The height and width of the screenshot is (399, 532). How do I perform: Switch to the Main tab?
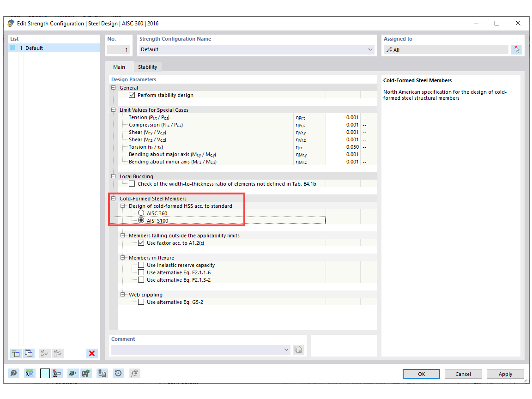(119, 67)
